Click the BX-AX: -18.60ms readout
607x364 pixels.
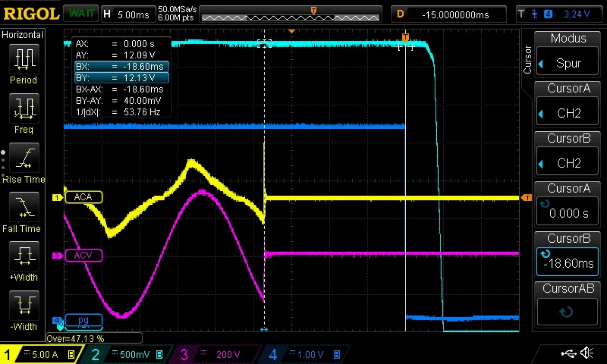120,89
